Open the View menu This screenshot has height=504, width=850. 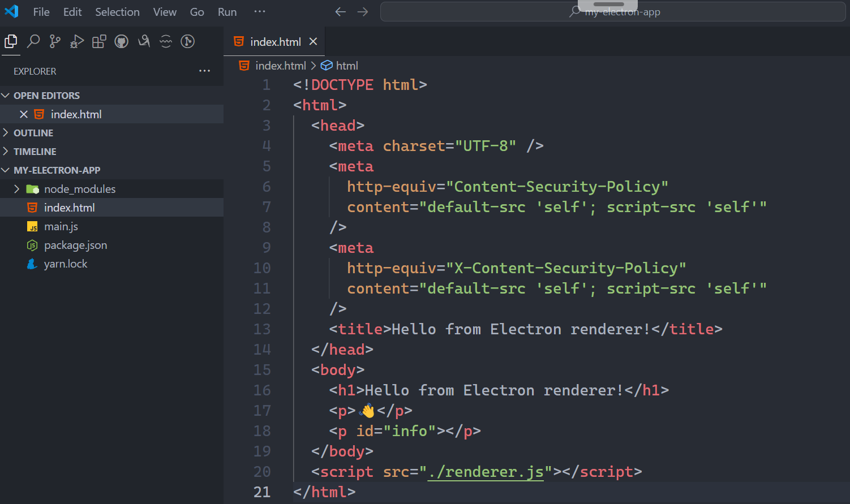(165, 12)
